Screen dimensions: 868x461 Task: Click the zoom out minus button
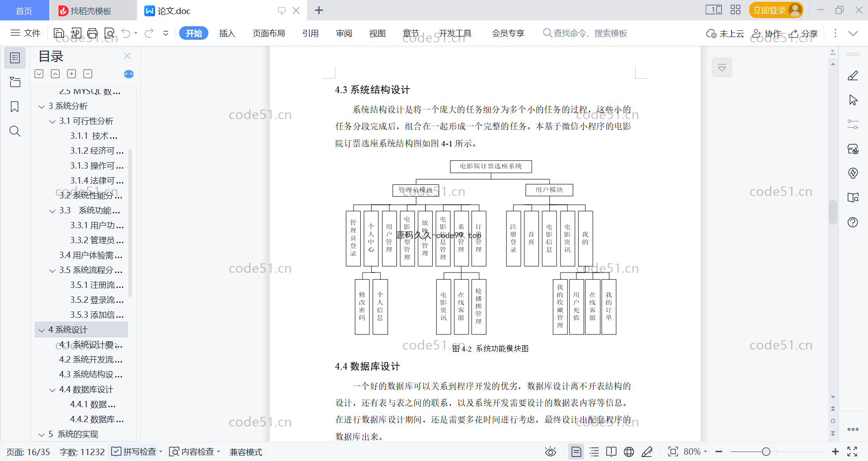(x=719, y=452)
